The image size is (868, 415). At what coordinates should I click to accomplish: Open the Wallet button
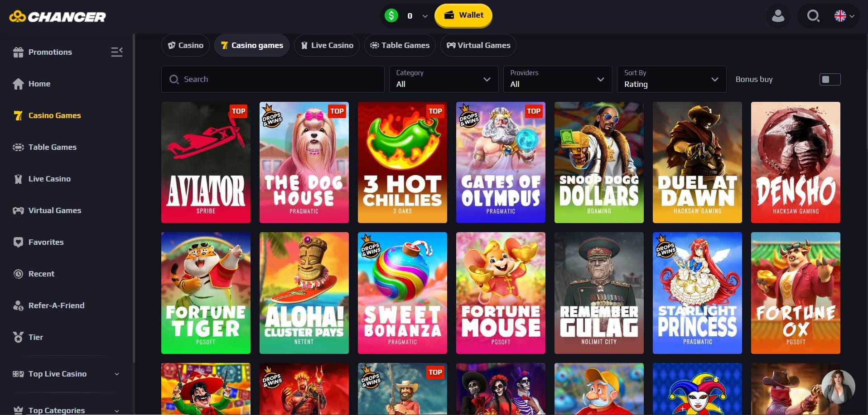point(463,15)
